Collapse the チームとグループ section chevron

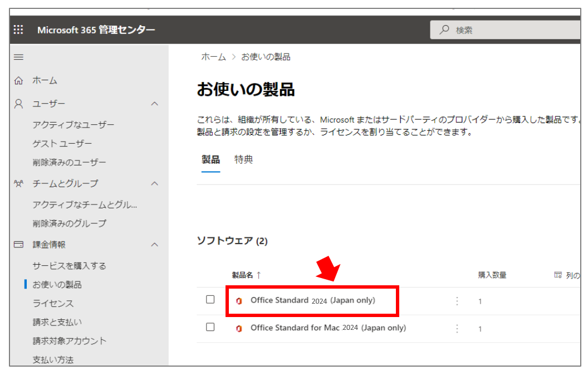click(x=154, y=183)
